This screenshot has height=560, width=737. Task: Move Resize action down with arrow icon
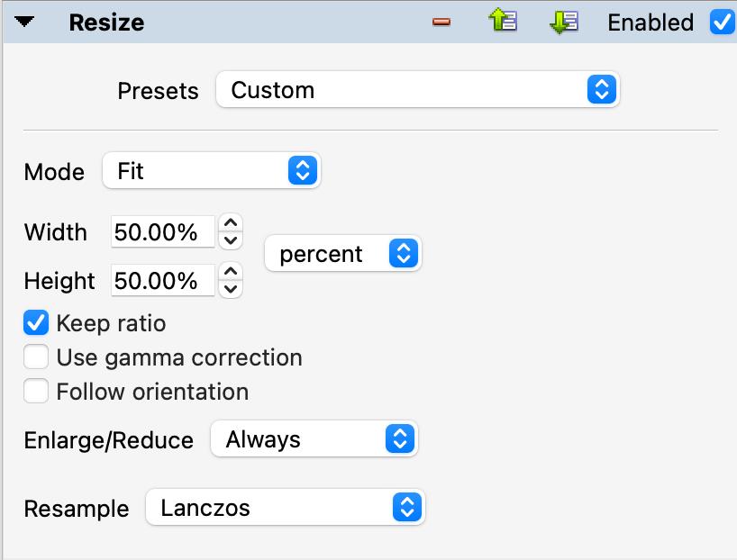click(563, 22)
